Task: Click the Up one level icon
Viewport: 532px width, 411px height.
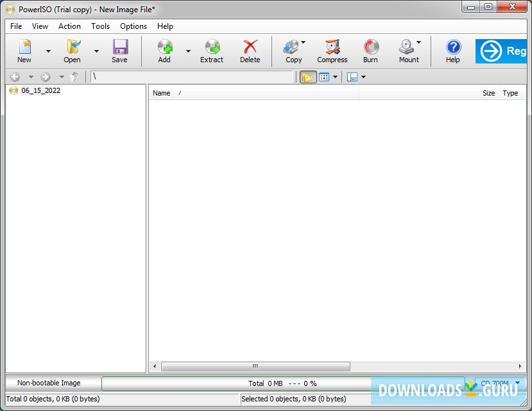Action: [x=74, y=77]
